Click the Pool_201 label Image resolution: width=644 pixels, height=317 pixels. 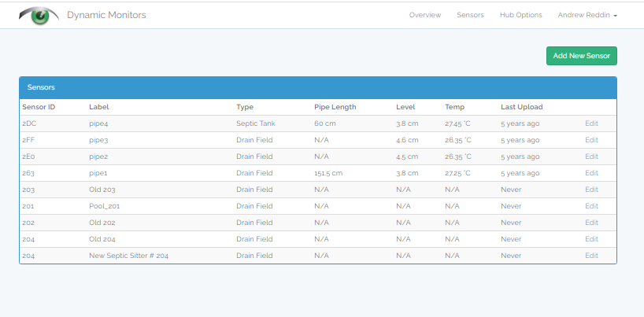(105, 206)
